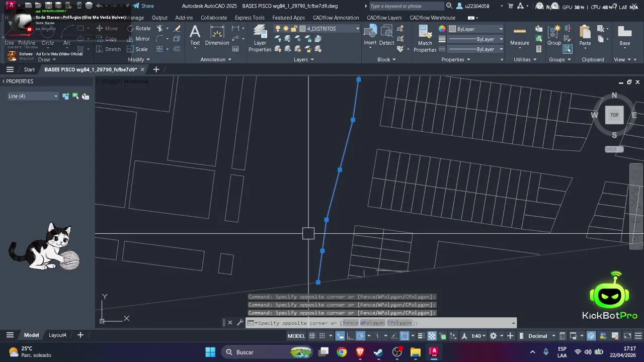Expand the Line (4) selection dropdown

[33, 96]
